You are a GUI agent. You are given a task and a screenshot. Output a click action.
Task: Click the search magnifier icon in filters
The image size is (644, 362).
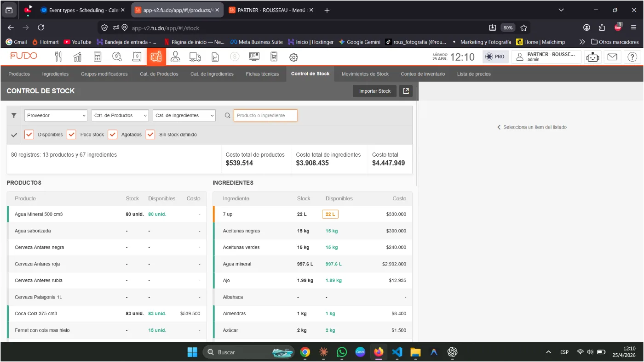click(227, 116)
